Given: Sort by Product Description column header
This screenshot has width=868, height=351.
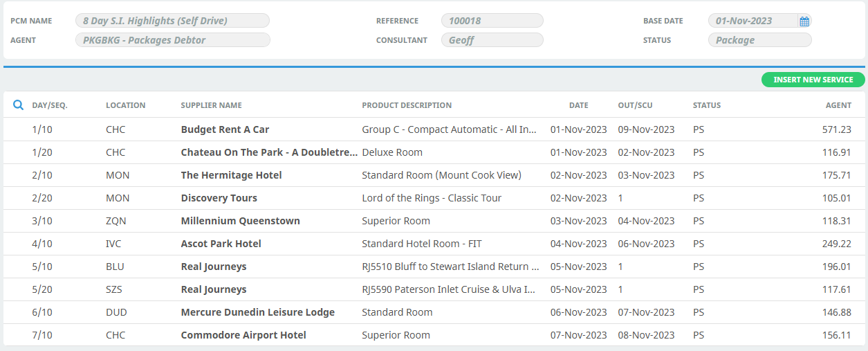Looking at the screenshot, I should [x=407, y=105].
